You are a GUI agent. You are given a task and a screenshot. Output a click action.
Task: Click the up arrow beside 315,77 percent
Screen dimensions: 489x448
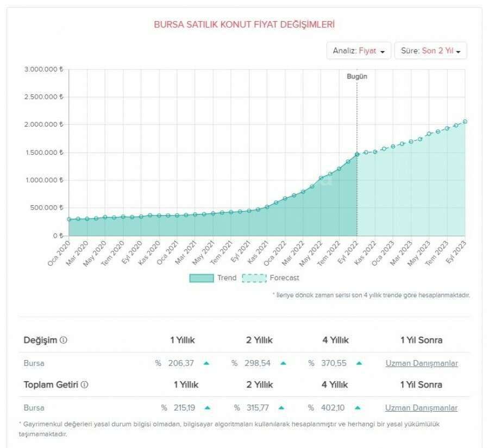point(283,408)
